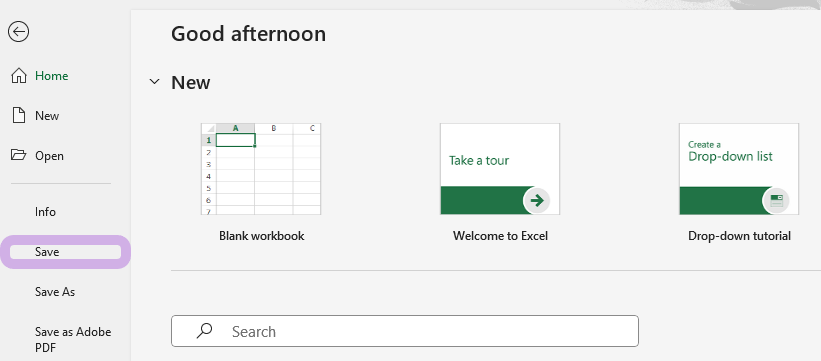The height and width of the screenshot is (361, 821).
Task: Click the drop-down list tutorial icon
Action: [x=776, y=200]
